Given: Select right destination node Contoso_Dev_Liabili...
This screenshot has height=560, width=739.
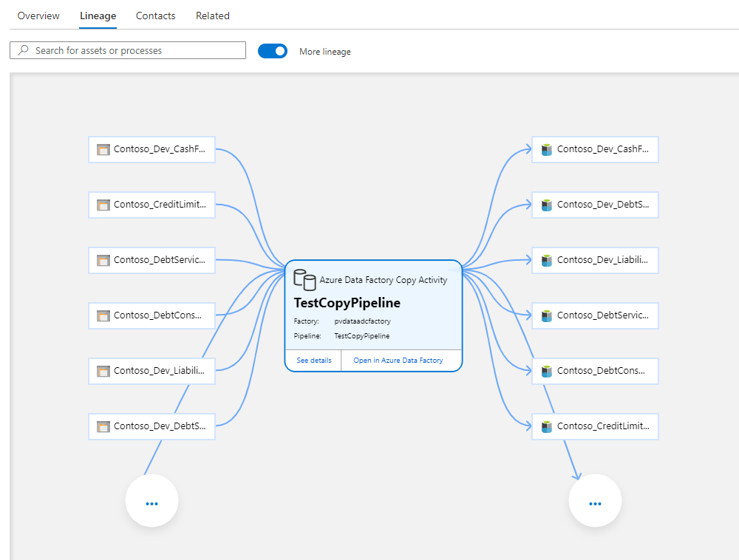Looking at the screenshot, I should coord(595,261).
